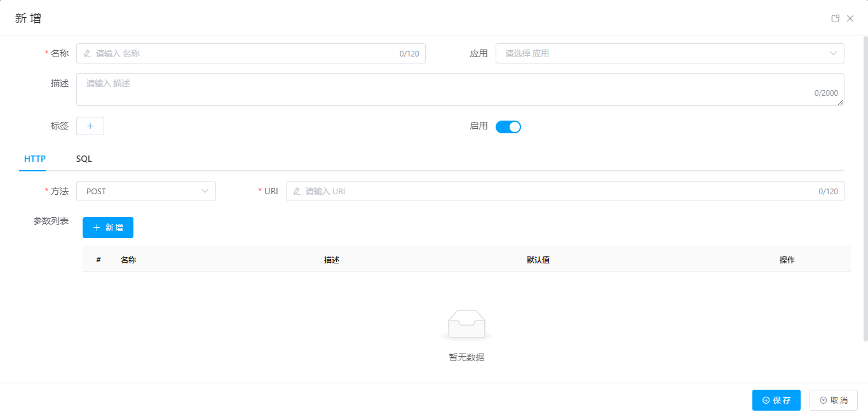Switch to the SQL tab
868x417 pixels.
click(x=83, y=159)
